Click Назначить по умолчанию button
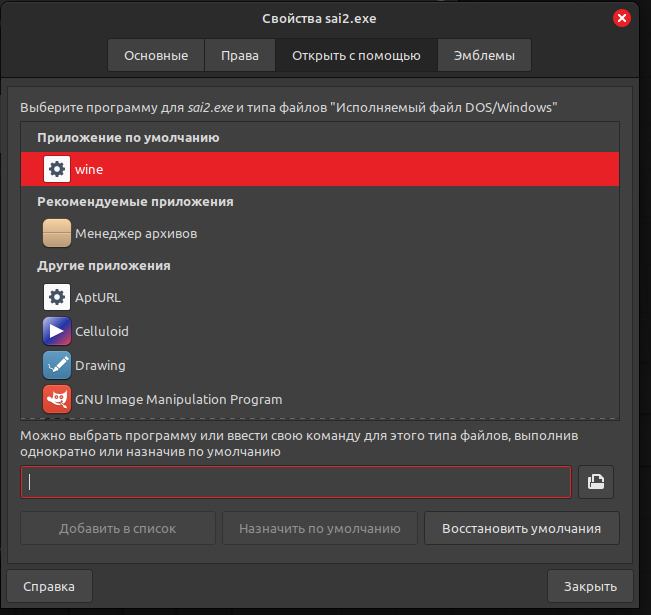This screenshot has width=651, height=615. [x=320, y=528]
